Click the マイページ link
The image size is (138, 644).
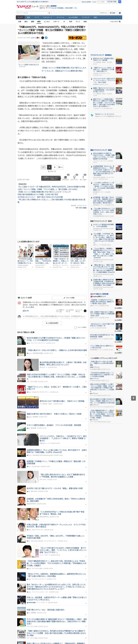(103, 13)
